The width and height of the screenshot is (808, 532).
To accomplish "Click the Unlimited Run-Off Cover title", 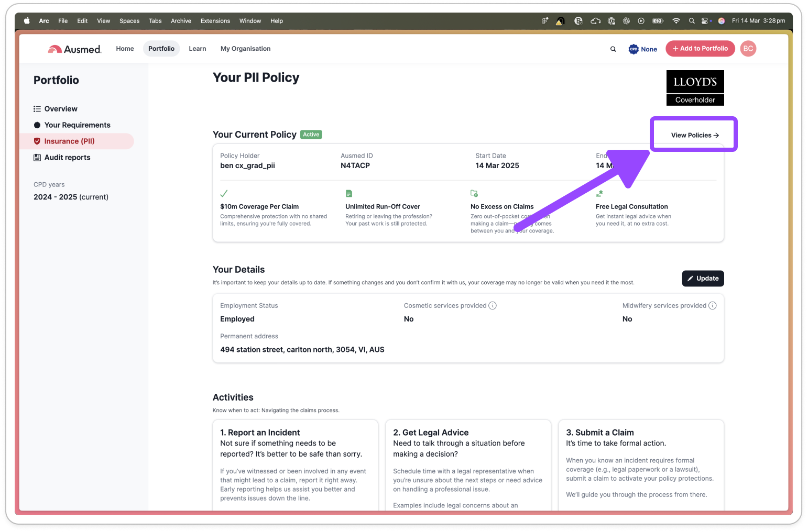I will tap(383, 207).
